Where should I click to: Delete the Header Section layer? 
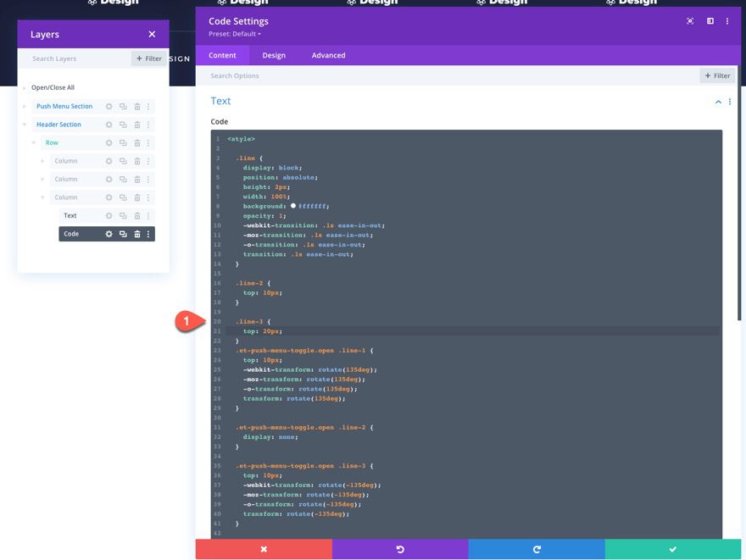coord(136,124)
